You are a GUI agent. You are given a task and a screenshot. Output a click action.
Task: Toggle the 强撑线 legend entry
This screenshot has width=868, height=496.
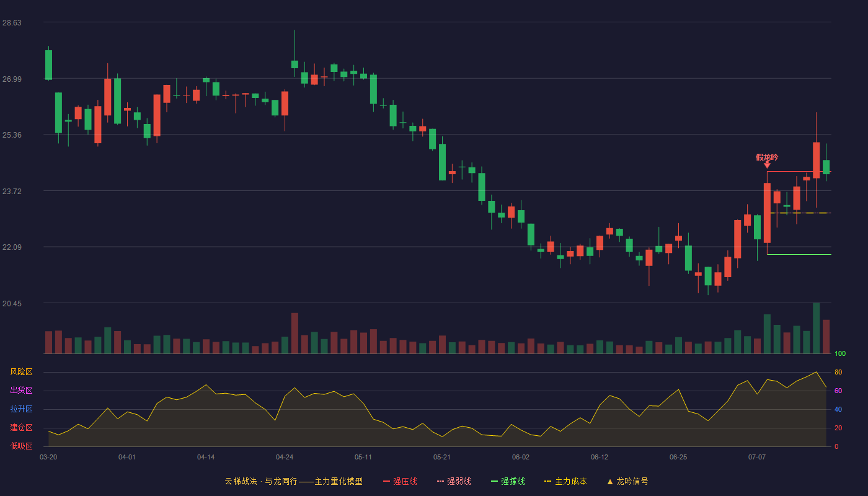(x=508, y=481)
